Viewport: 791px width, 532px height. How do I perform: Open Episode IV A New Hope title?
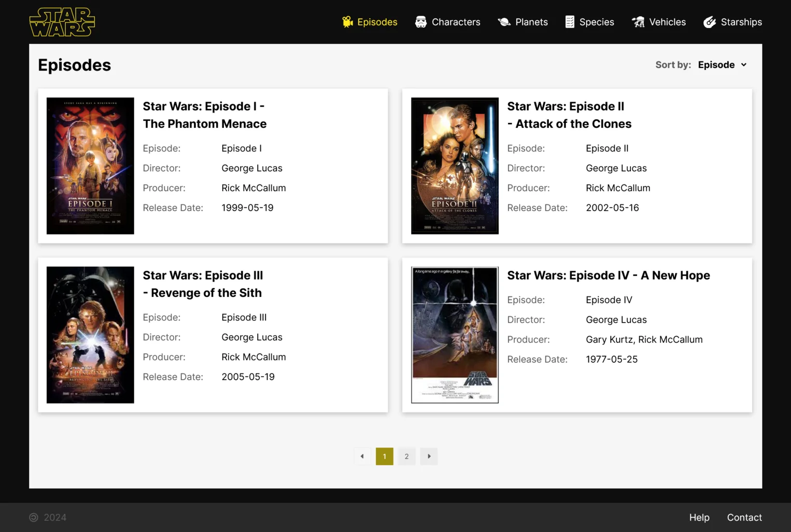[x=609, y=275]
